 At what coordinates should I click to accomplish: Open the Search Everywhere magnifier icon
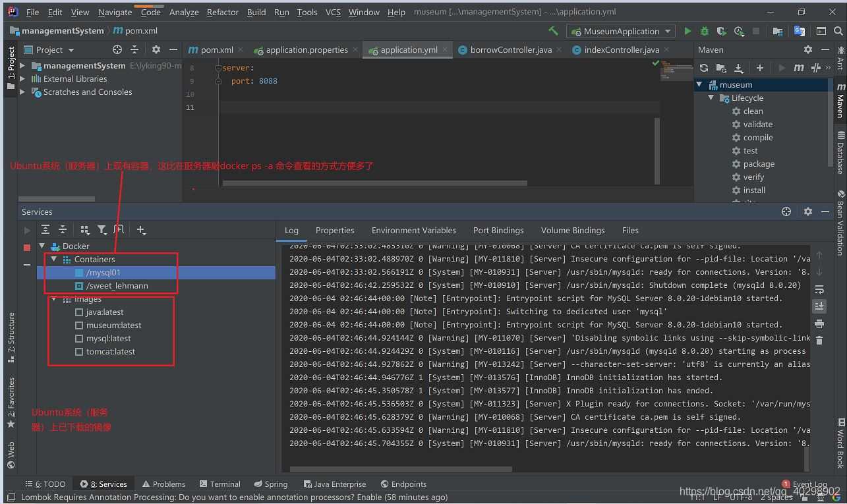pyautogui.click(x=838, y=30)
